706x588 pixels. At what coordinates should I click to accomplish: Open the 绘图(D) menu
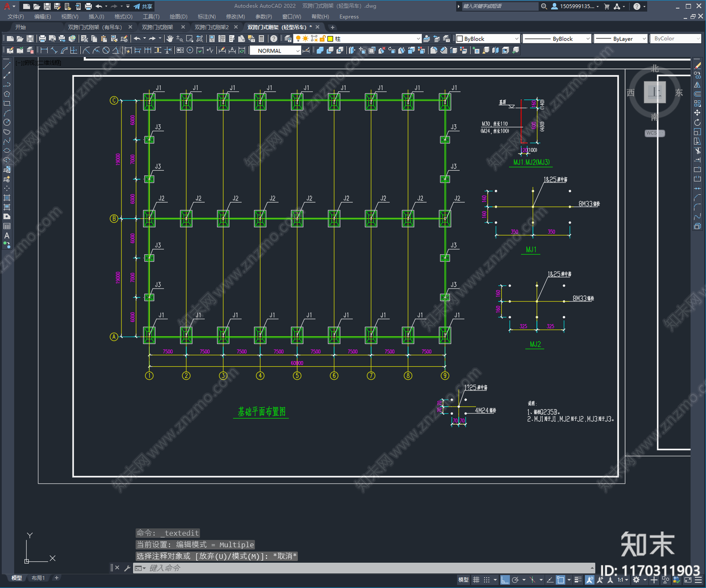(x=178, y=17)
